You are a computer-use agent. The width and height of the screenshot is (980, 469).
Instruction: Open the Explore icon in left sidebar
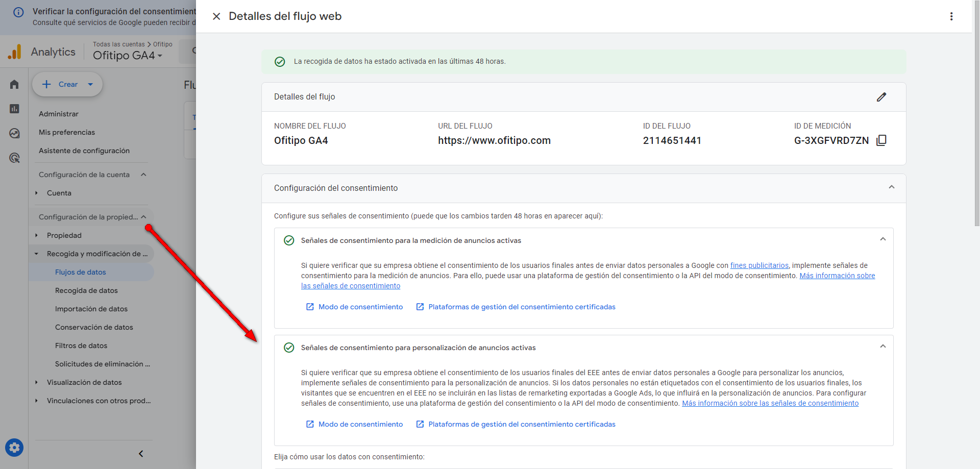coord(14,133)
